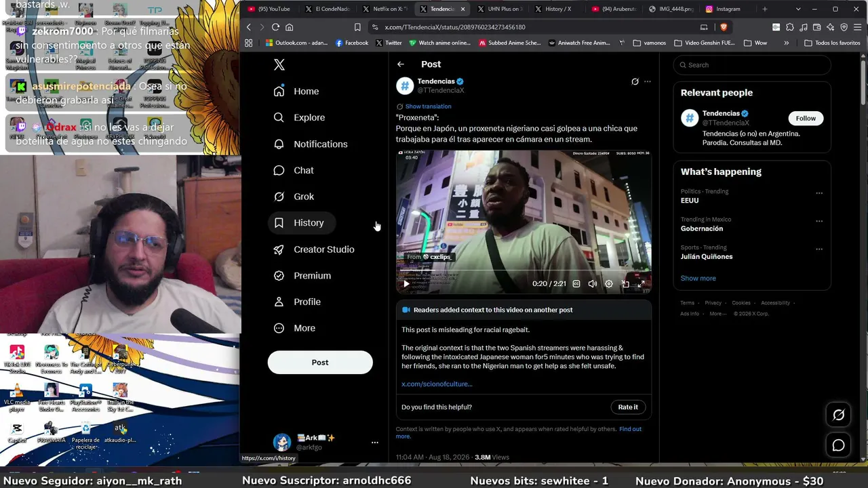The width and height of the screenshot is (868, 488).
Task: Open PlayStation Accessories desktop shortcut
Action: click(x=85, y=398)
